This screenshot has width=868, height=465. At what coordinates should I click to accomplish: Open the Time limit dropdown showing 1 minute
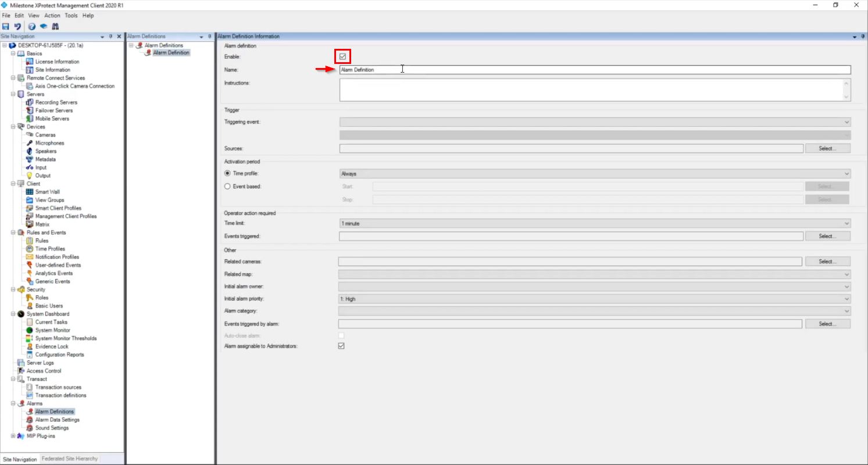point(595,223)
